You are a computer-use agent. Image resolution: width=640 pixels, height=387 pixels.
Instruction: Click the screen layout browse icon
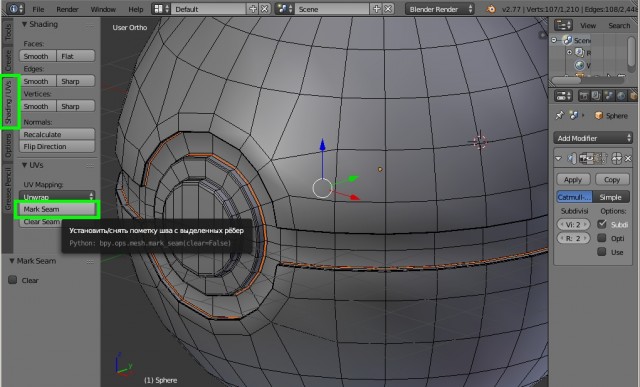point(161,9)
